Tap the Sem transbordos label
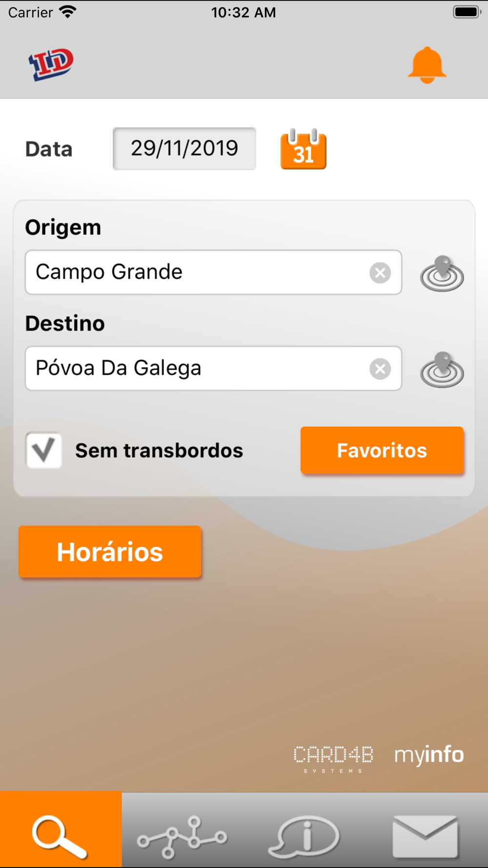The image size is (488, 868). (x=159, y=451)
